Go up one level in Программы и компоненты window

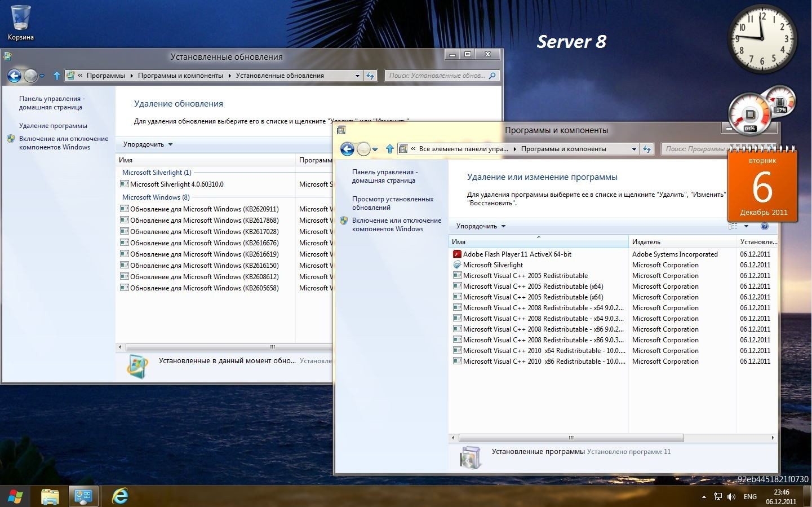tap(390, 149)
